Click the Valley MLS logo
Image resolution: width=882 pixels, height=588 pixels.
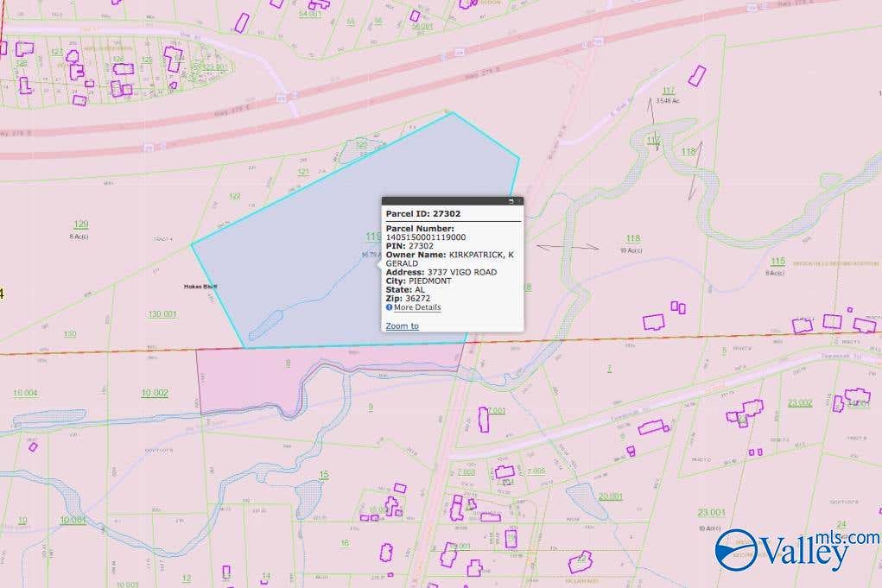pyautogui.click(x=797, y=550)
